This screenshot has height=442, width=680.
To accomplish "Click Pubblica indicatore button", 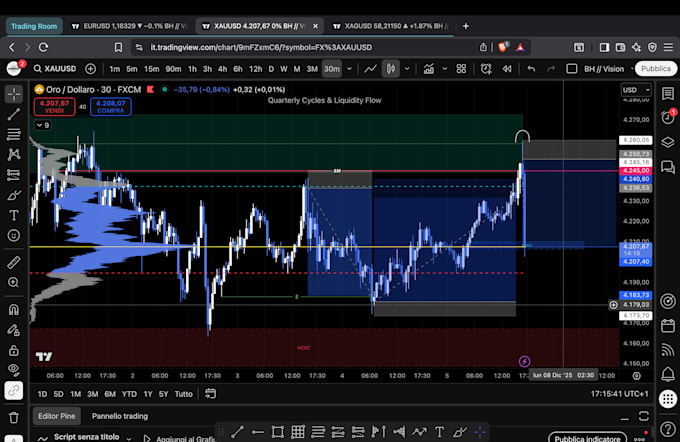I will tap(588, 438).
